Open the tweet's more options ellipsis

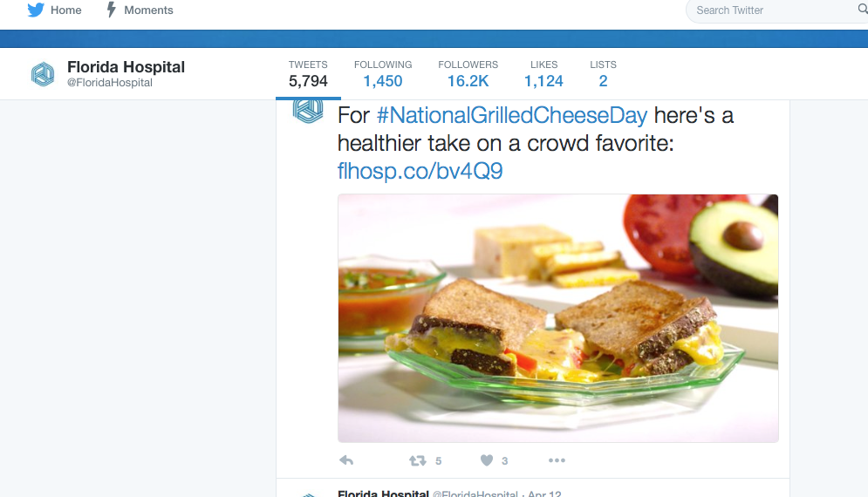pos(557,460)
